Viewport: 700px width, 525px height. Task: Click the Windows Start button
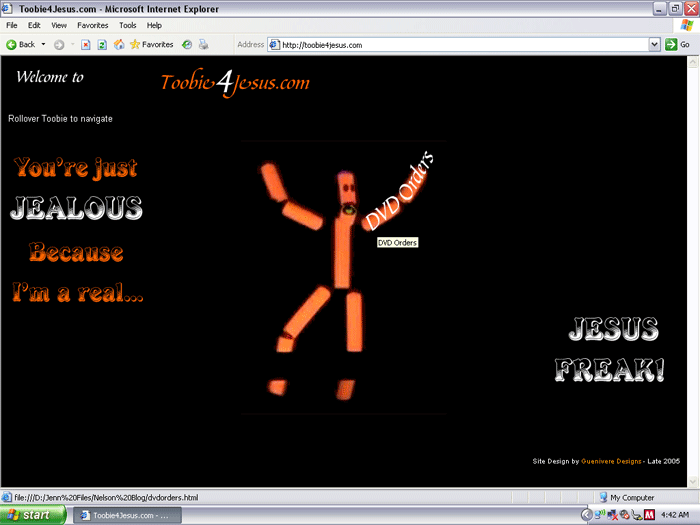33,515
